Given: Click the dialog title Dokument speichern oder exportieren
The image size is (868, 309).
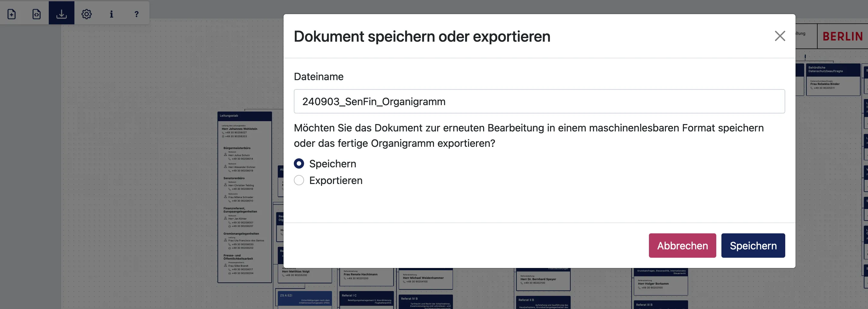Looking at the screenshot, I should point(422,36).
